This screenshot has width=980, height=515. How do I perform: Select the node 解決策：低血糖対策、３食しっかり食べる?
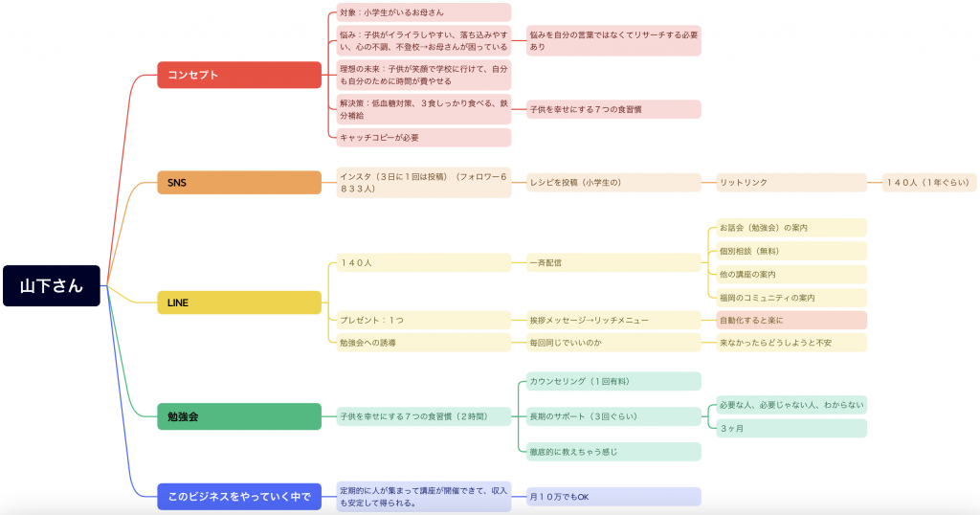pyautogui.click(x=424, y=109)
